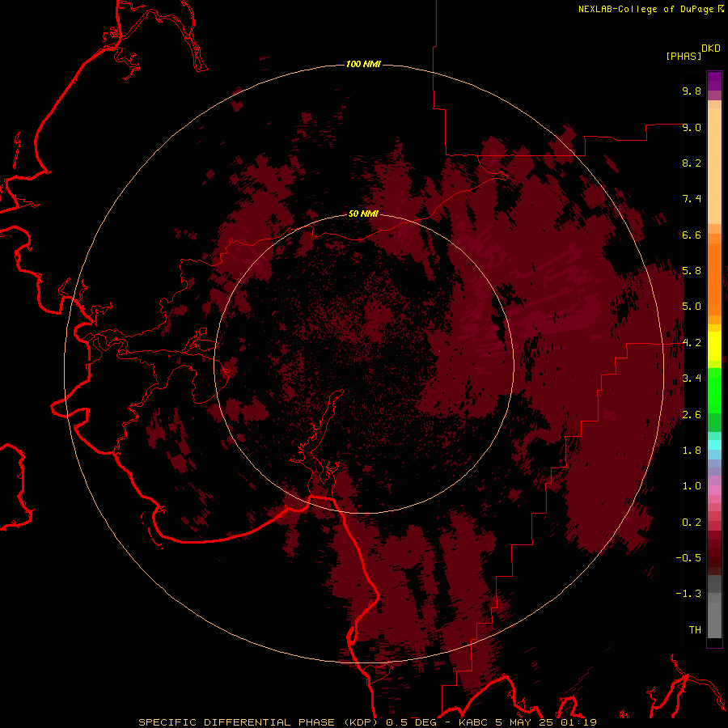Click the 6.6 legend value

coord(692,235)
